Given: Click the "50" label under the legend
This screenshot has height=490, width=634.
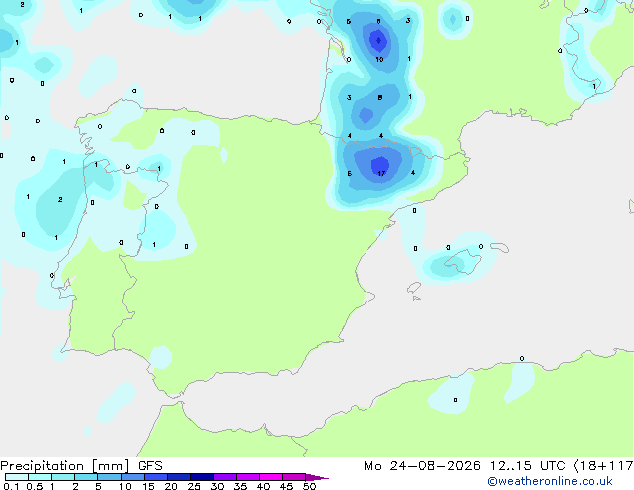Looking at the screenshot, I should click(309, 486).
